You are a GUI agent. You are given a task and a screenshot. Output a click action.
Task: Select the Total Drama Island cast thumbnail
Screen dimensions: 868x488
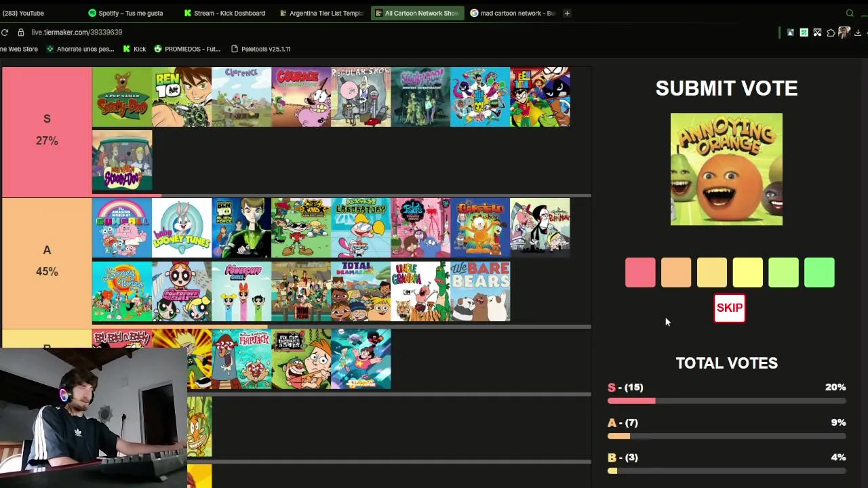pos(301,291)
